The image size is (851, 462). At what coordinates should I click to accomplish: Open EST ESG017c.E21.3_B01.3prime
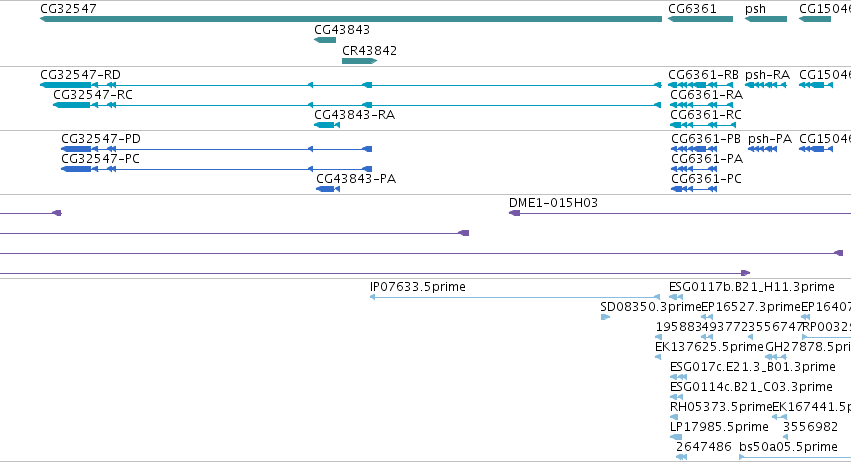click(678, 377)
